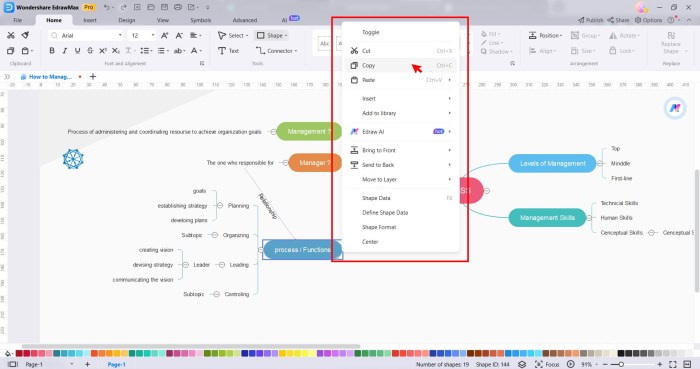
Task: Collapse the Organizing subtopic branch
Action: 214,235
